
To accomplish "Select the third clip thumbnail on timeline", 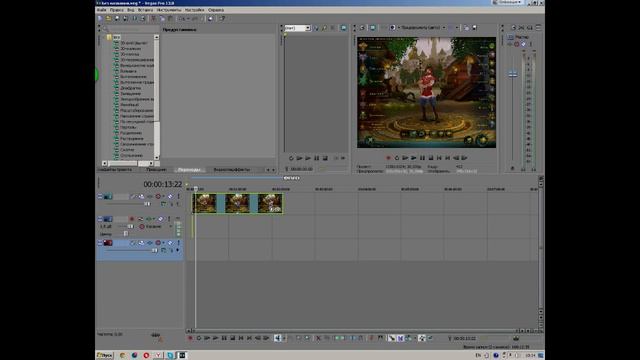I will 270,203.
